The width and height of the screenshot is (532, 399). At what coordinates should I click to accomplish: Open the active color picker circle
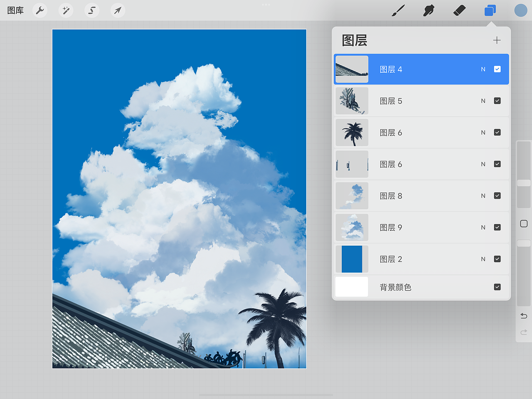tap(520, 10)
